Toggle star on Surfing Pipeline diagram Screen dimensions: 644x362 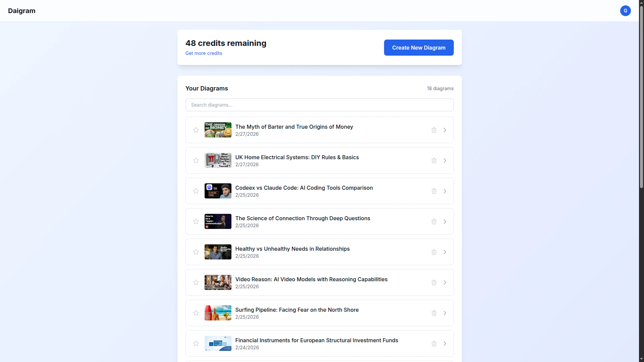coord(196,313)
